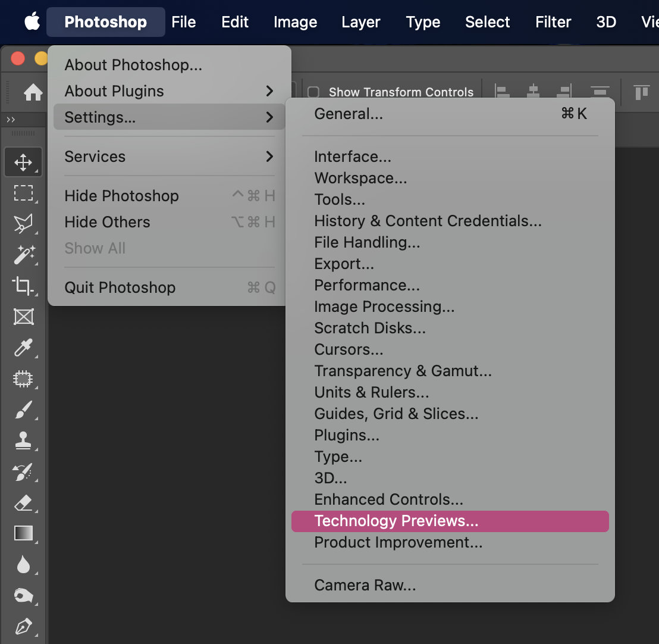Open Export... settings
The width and height of the screenshot is (659, 644).
pos(450,264)
